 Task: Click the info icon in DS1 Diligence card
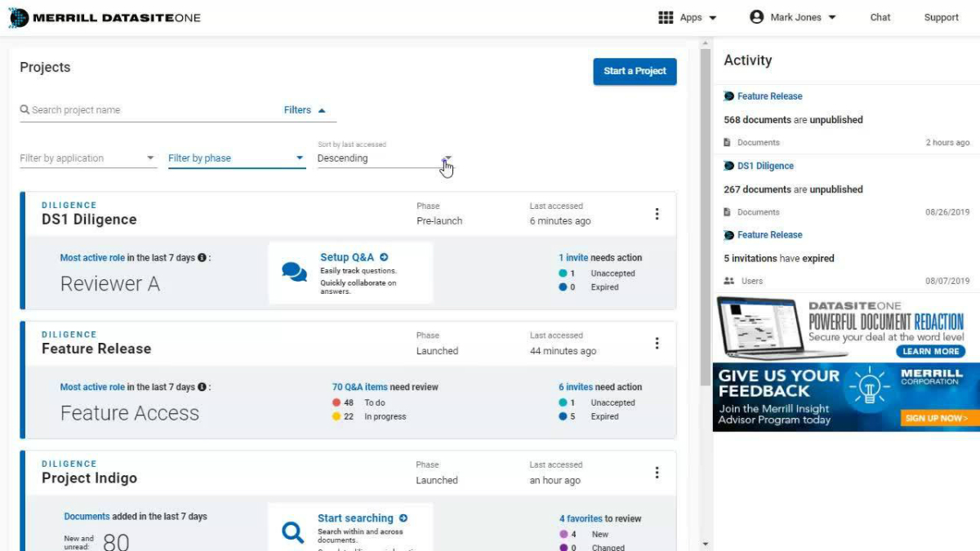click(x=202, y=257)
